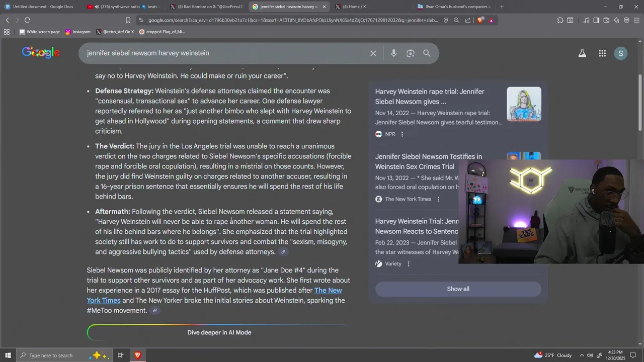The image size is (644, 362).
Task: Switch to the Home / X tab
Action: click(371, 7)
